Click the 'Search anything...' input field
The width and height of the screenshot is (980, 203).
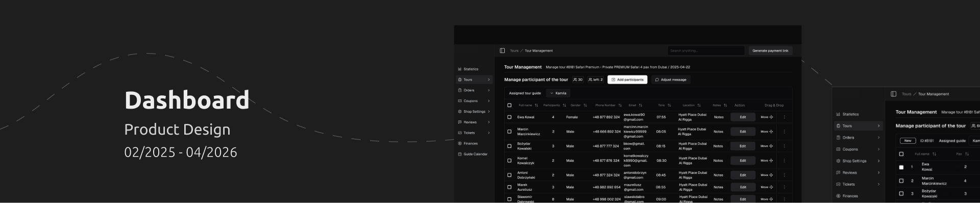(706, 50)
